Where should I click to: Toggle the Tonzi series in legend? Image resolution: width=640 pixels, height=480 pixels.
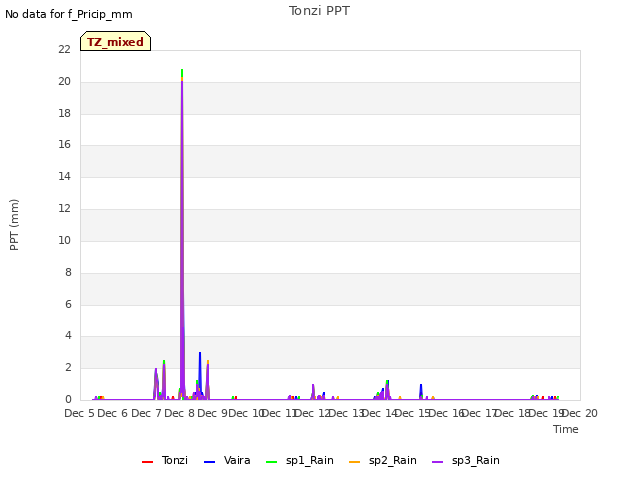pos(165,460)
